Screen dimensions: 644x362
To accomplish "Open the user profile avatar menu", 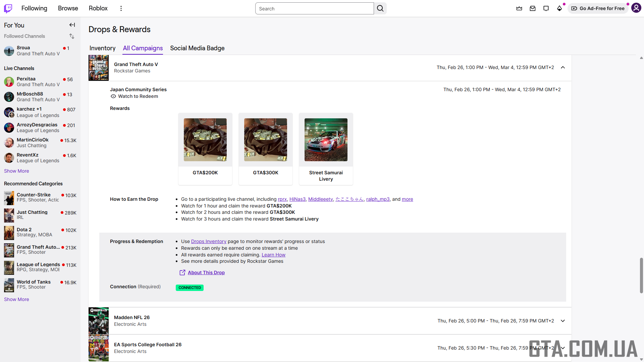I will 636,8.
